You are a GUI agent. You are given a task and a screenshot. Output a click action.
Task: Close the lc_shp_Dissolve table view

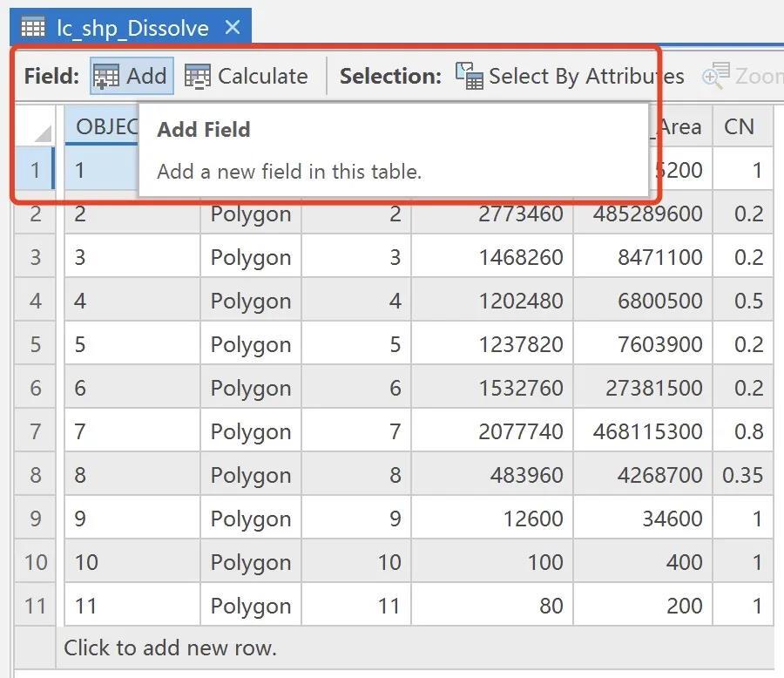[233, 28]
